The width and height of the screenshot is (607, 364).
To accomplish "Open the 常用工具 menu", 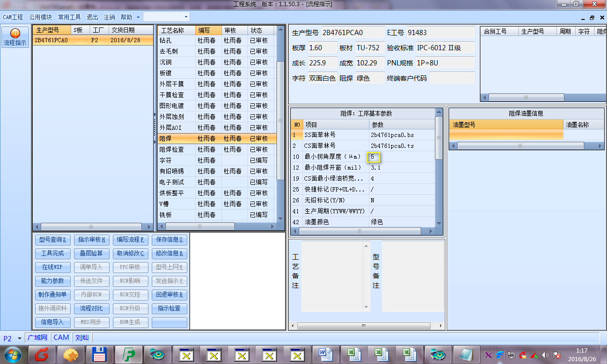I will [69, 17].
